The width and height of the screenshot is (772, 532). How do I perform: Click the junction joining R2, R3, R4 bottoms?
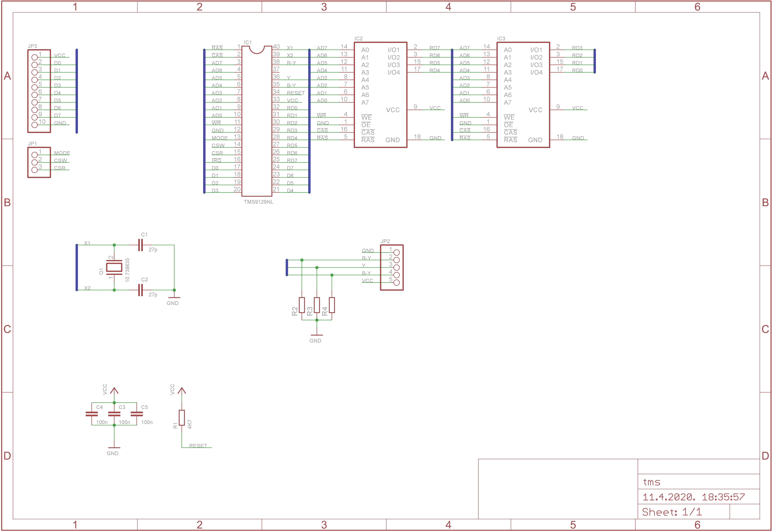[317, 320]
